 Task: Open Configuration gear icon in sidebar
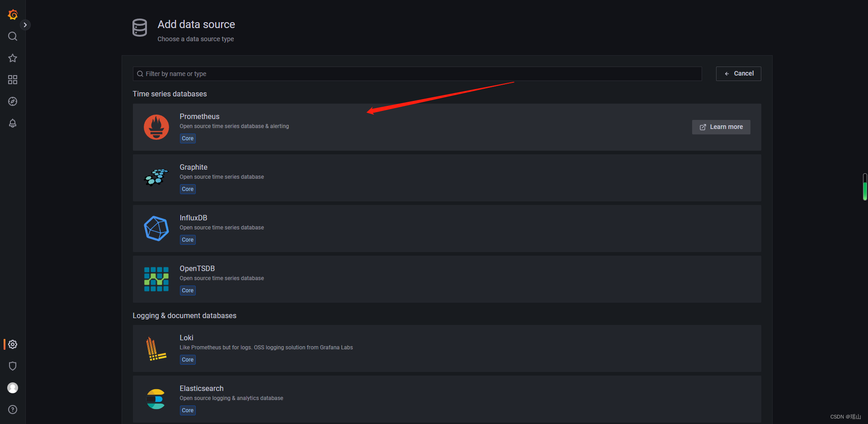tap(13, 344)
